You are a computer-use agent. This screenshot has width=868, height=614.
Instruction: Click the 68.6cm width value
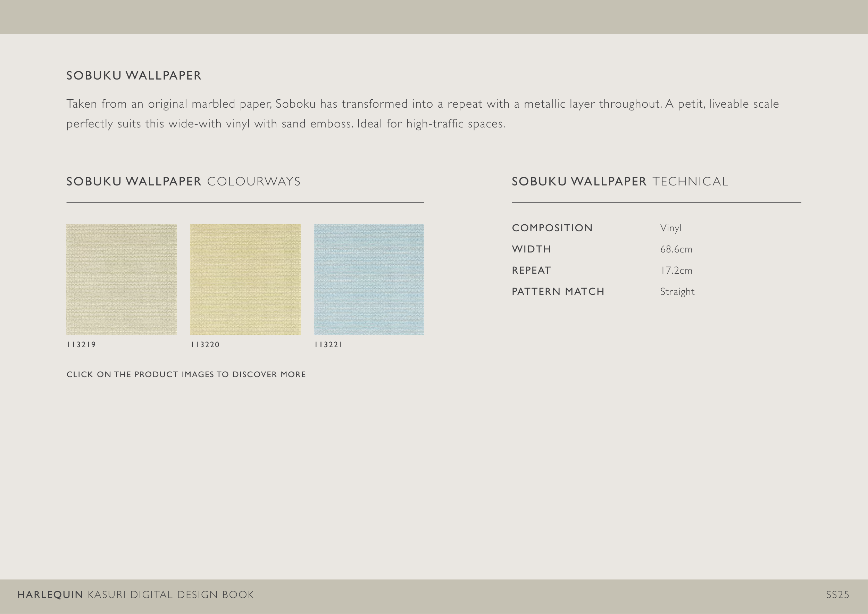676,249
